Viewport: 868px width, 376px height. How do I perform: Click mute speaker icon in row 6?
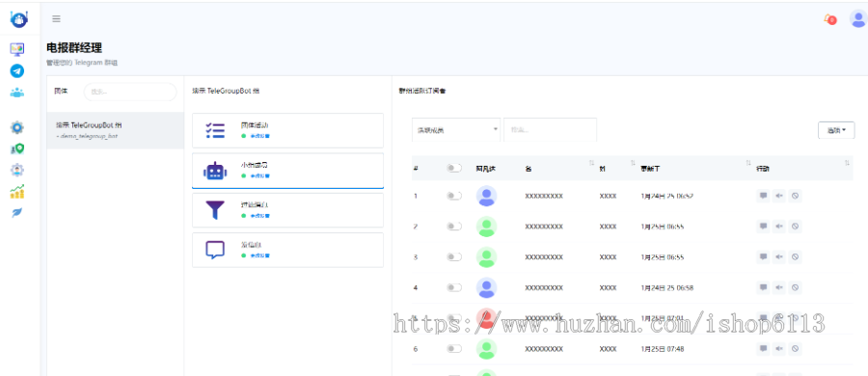click(x=779, y=348)
